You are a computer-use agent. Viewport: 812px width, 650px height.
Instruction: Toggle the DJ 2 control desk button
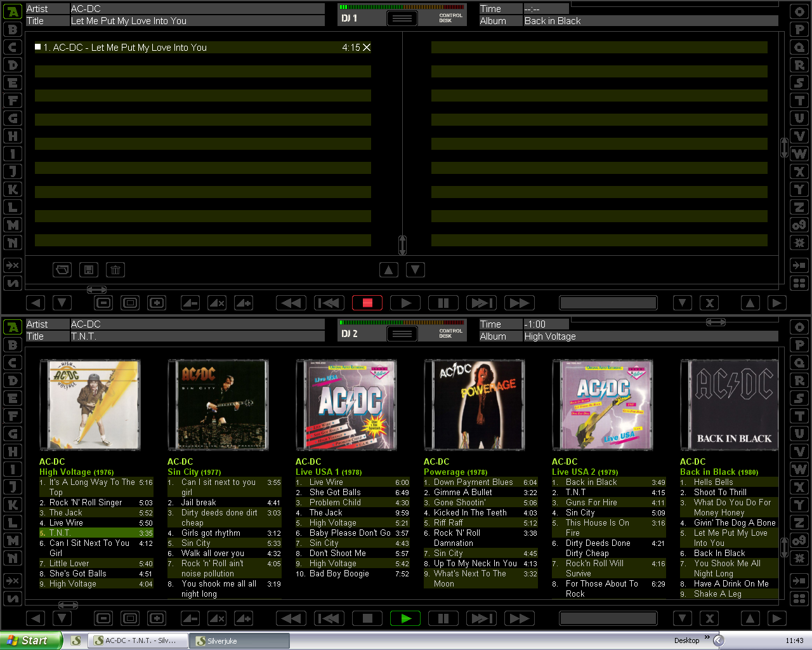402,334
